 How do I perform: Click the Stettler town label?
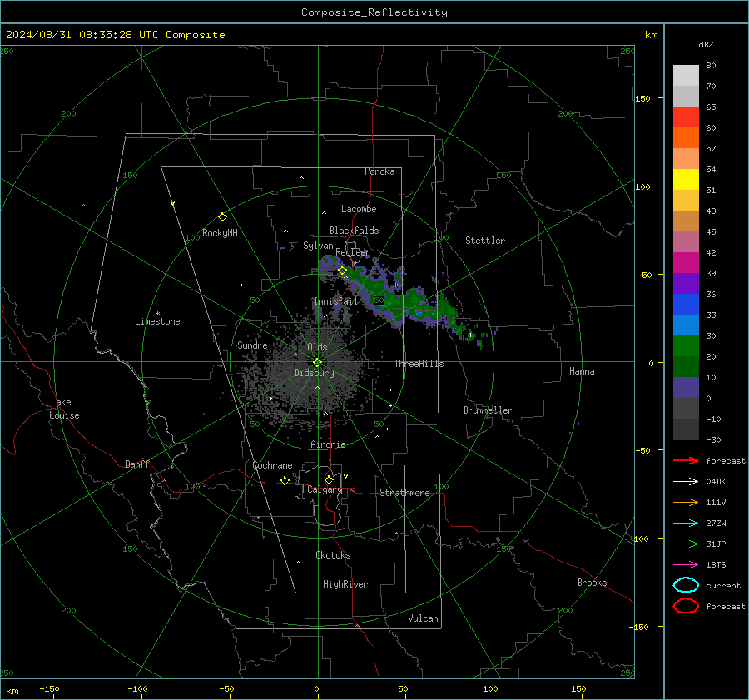point(485,241)
